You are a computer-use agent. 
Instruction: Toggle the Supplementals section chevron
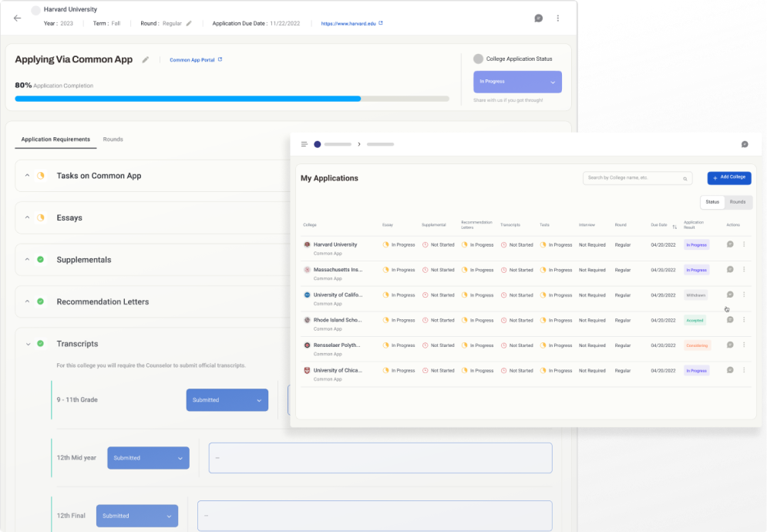click(x=28, y=260)
